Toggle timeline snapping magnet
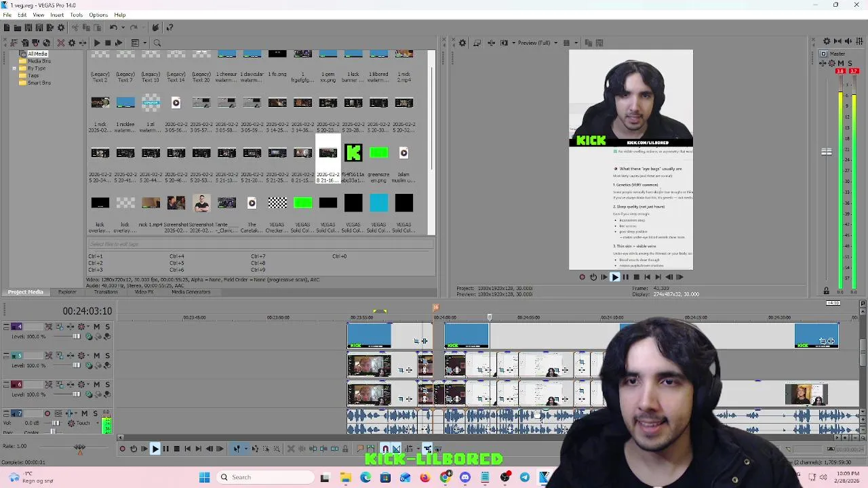Image resolution: width=868 pixels, height=488 pixels. click(x=385, y=449)
